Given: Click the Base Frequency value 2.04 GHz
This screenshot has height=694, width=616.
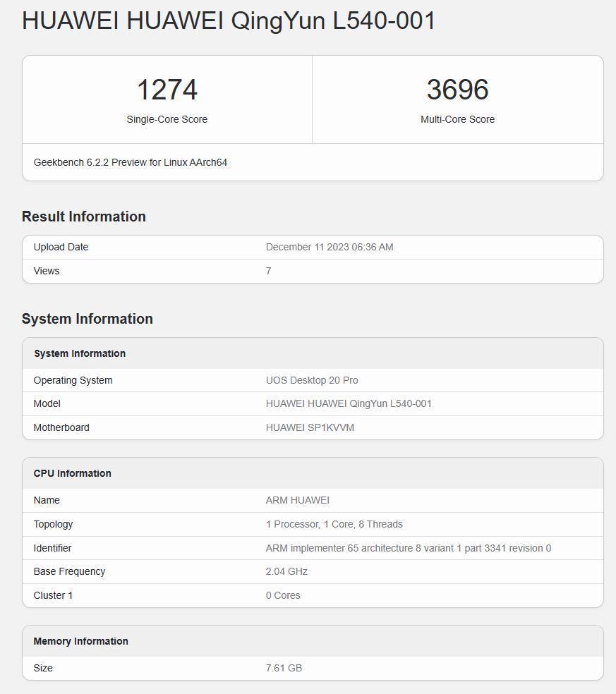Looking at the screenshot, I should [286, 571].
